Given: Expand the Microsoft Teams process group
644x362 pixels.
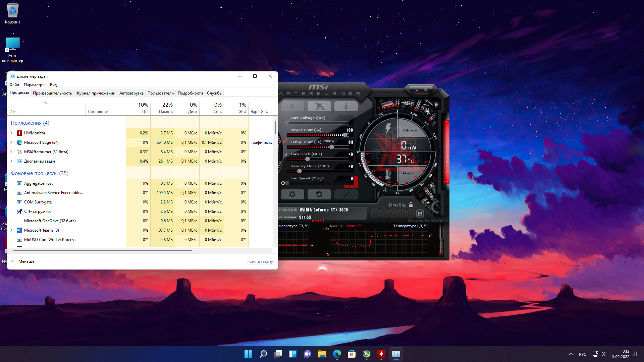Looking at the screenshot, I should 11,230.
